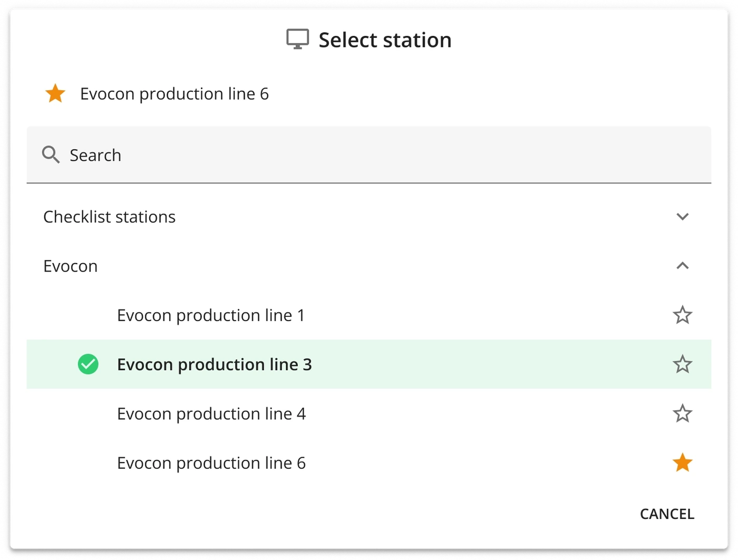Select highlighted Evocon production line 3 row

coord(369,364)
